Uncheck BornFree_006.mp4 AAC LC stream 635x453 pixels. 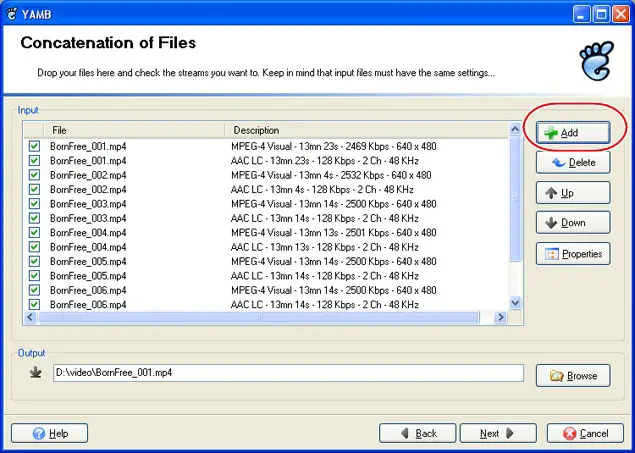(34, 304)
